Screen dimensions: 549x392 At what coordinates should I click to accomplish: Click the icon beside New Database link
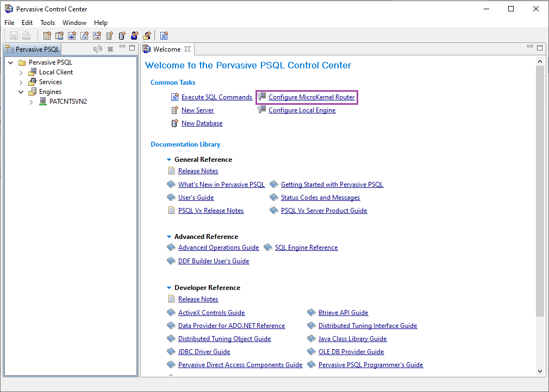pos(174,123)
